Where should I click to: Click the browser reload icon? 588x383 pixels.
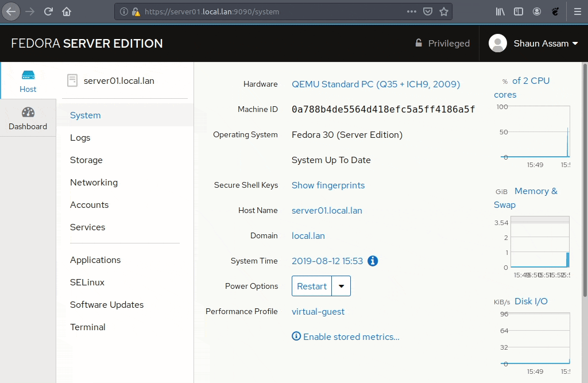pyautogui.click(x=49, y=11)
